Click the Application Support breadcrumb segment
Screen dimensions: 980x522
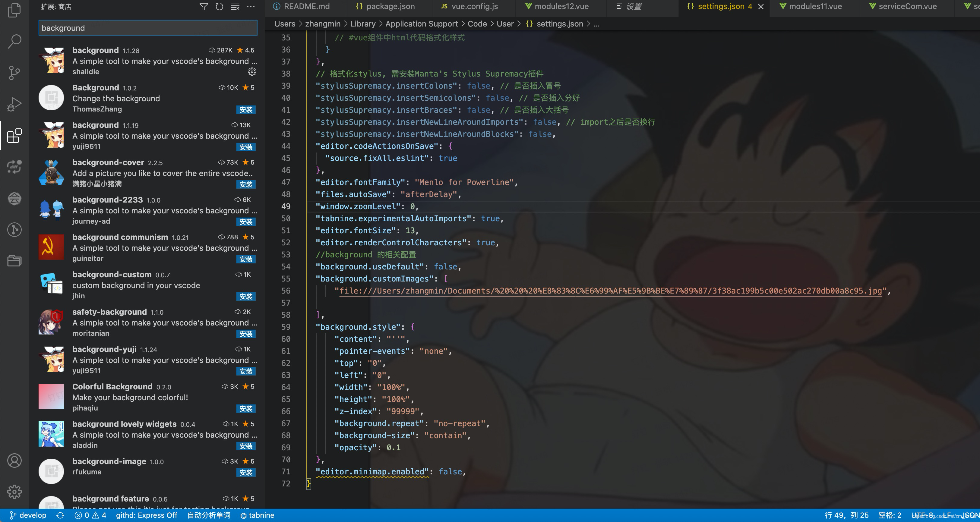click(x=421, y=24)
